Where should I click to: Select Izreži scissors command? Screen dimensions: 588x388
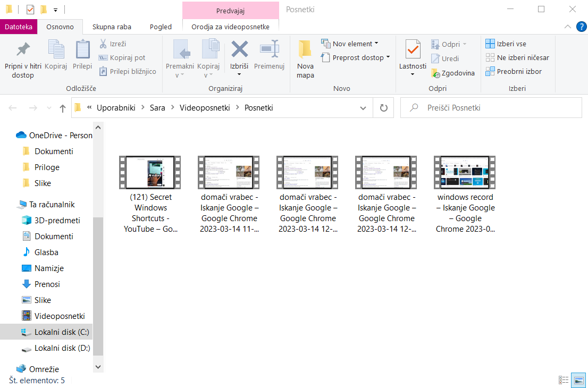tap(113, 44)
